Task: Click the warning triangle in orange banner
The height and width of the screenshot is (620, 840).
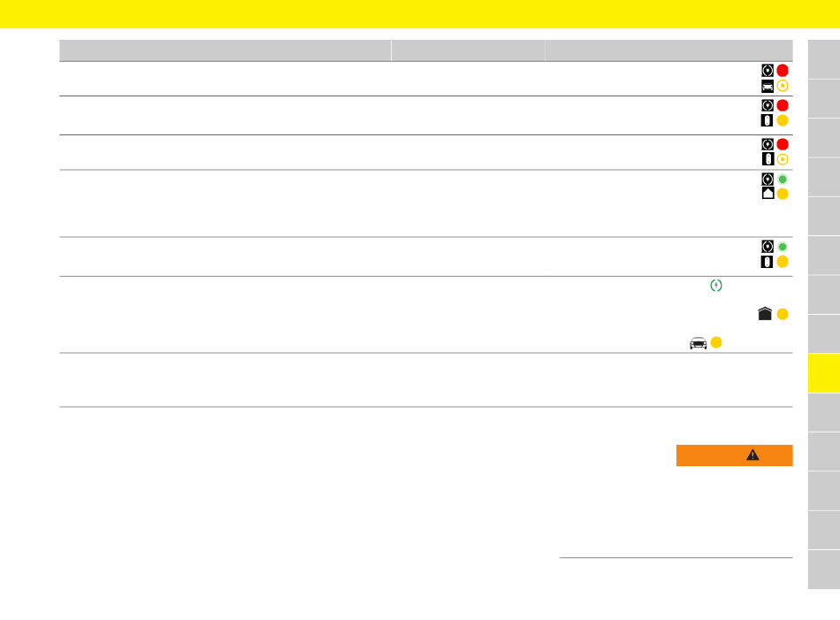Action: pyautogui.click(x=752, y=455)
